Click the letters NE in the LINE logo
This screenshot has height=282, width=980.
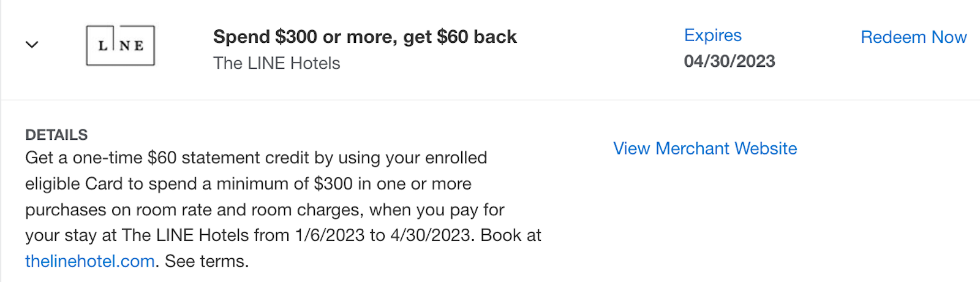[132, 46]
